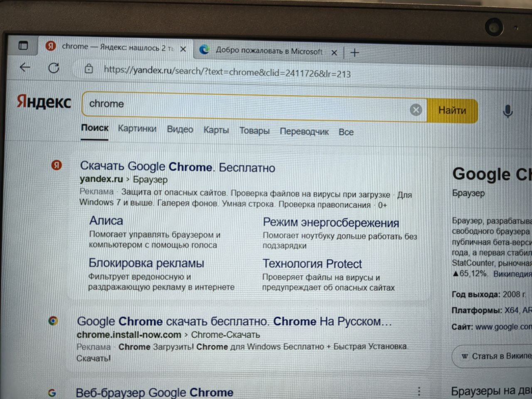Click Год выхода: 2008 г. text

point(489,294)
